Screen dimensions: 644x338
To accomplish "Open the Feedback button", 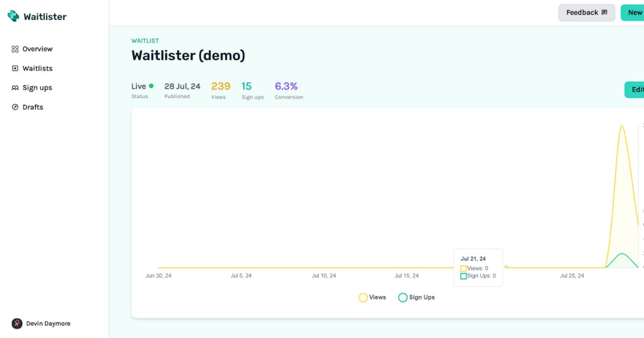I will tap(587, 12).
